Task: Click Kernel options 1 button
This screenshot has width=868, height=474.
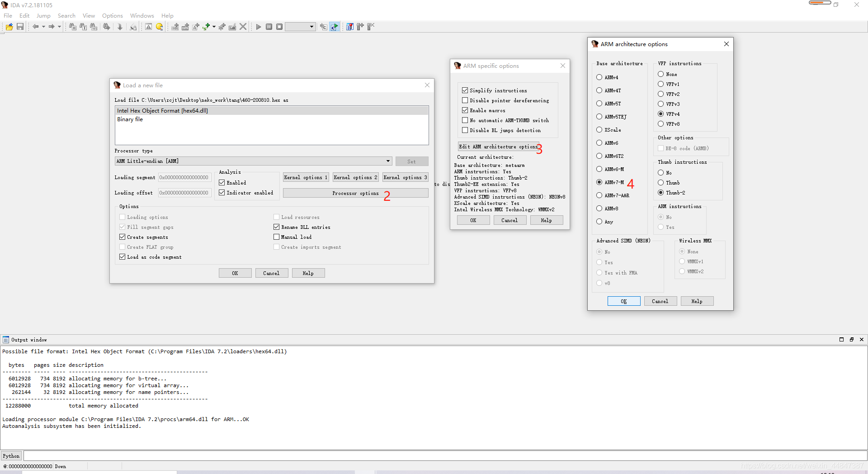Action: 306,177
